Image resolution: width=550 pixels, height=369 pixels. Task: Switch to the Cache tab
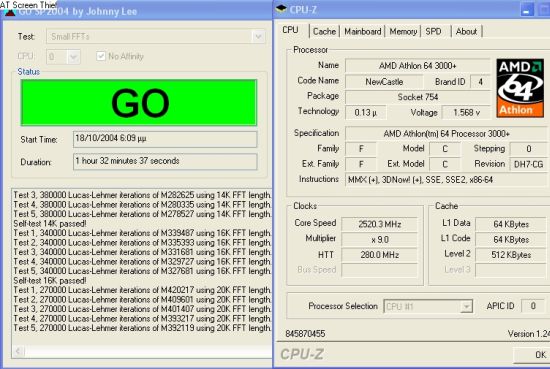pyautogui.click(x=324, y=31)
